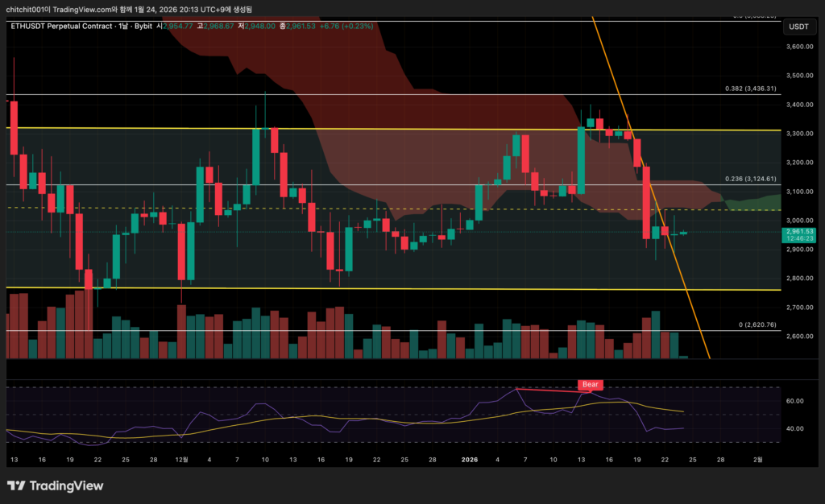Click the 12월 label on time axis

tap(182, 459)
